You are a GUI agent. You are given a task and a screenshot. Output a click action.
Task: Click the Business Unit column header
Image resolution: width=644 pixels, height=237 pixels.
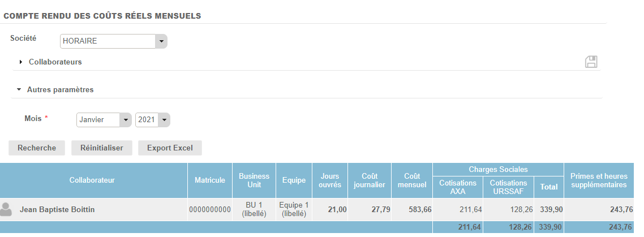(x=254, y=180)
